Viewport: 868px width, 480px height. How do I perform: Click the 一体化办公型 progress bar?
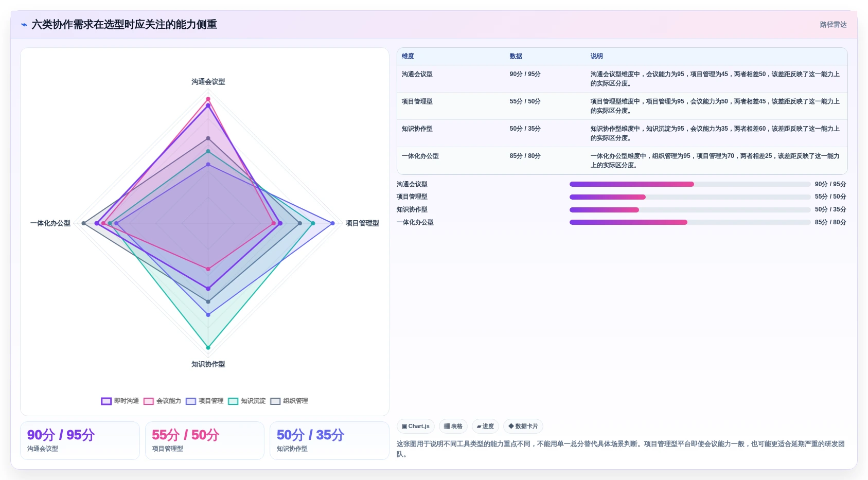click(690, 223)
